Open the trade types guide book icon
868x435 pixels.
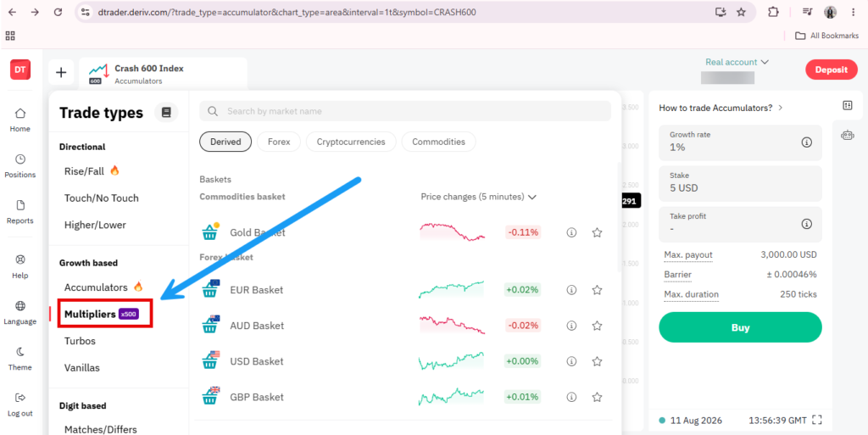point(166,112)
